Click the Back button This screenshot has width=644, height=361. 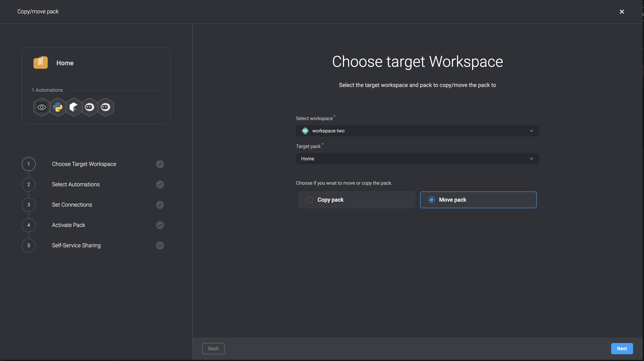pos(213,348)
